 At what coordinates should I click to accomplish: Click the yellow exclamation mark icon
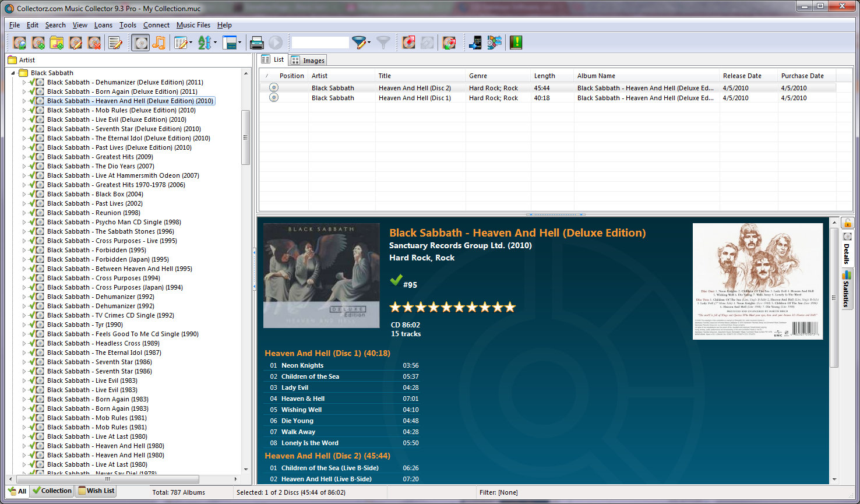[x=516, y=43]
